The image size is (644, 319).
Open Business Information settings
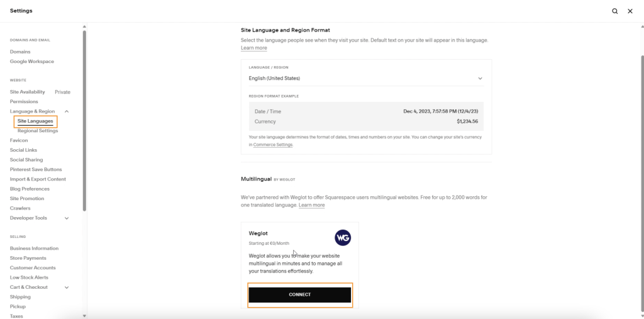[x=34, y=249]
